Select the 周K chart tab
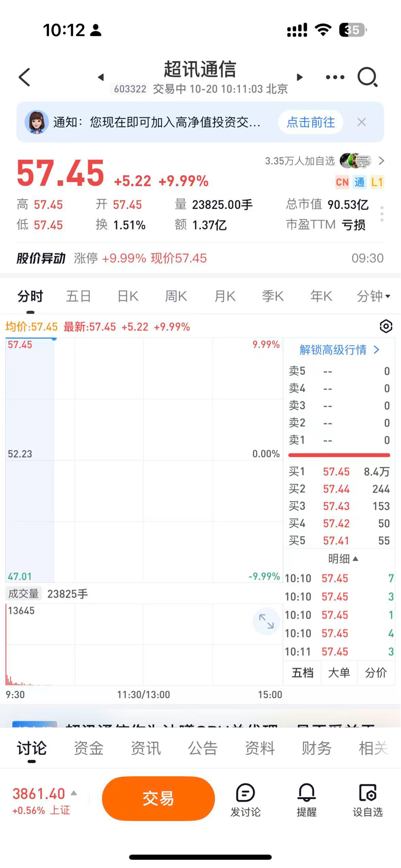Screen dimensions: 401x868 coord(176,296)
